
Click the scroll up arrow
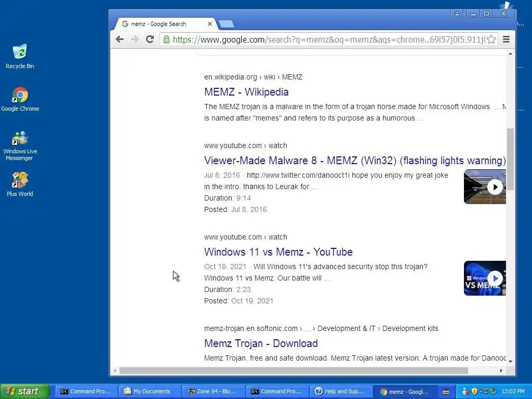coord(510,54)
